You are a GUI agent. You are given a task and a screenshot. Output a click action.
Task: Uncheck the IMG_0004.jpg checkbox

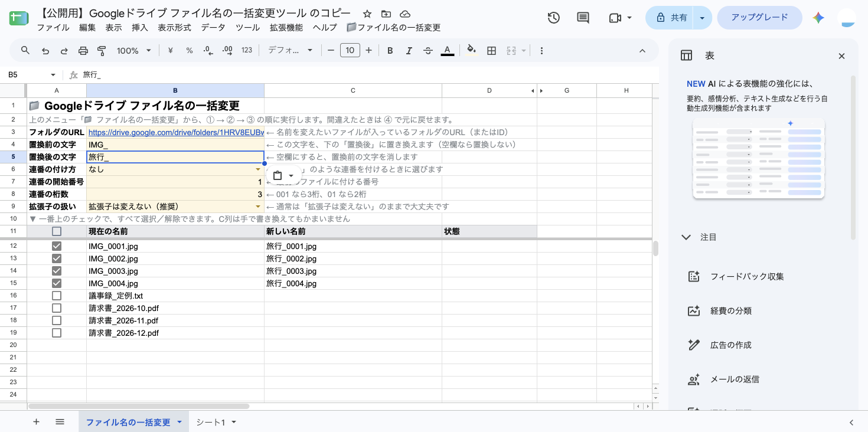57,283
